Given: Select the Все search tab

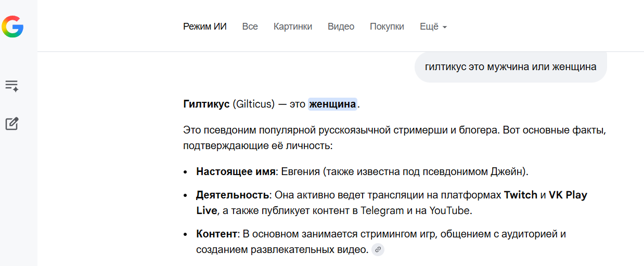Looking at the screenshot, I should coord(250,26).
